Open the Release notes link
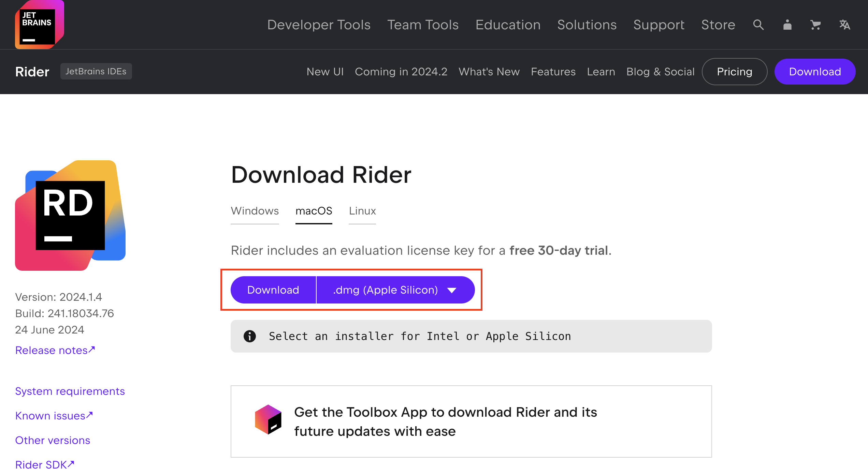 [55, 350]
